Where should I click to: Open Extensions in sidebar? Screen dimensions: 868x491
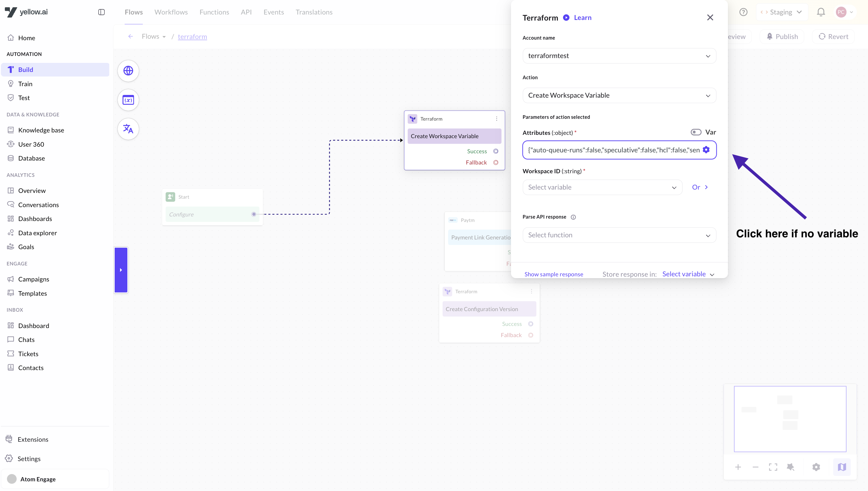pos(55,439)
